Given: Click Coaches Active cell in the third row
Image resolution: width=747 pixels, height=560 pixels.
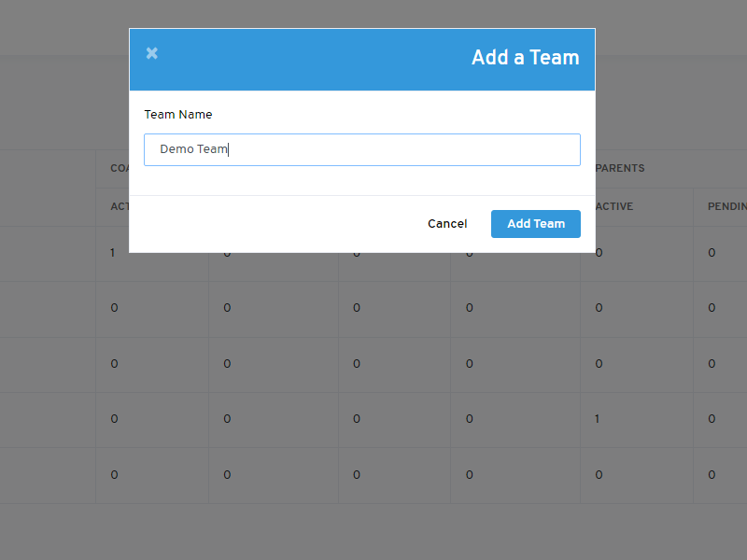Looking at the screenshot, I should pyautogui.click(x=114, y=364).
